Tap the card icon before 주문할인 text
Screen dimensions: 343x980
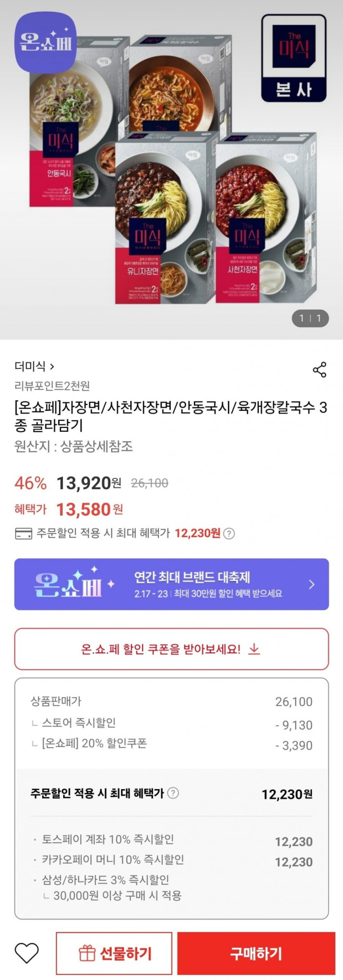click(x=23, y=534)
